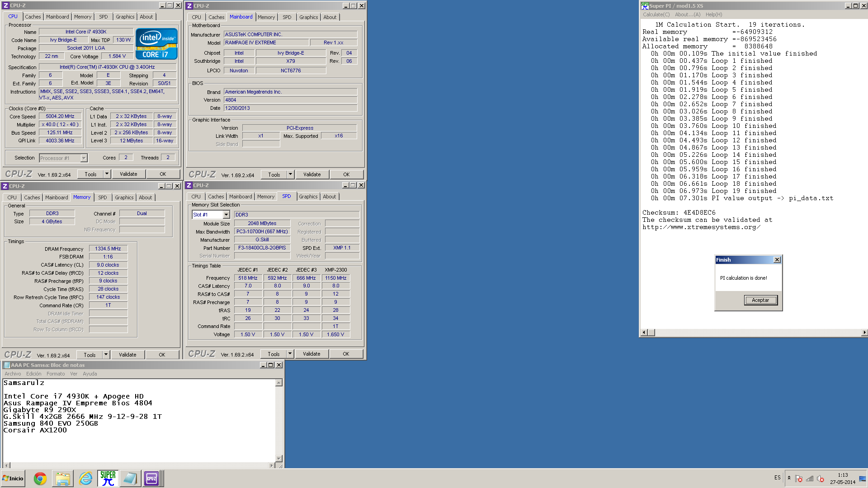The width and height of the screenshot is (868, 488).
Task: Click the 5004.20 MHz Core Speed value
Action: 60,116
